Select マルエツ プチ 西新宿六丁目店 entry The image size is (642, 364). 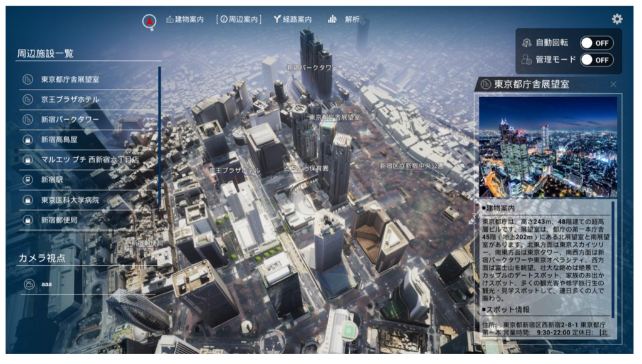(90, 160)
